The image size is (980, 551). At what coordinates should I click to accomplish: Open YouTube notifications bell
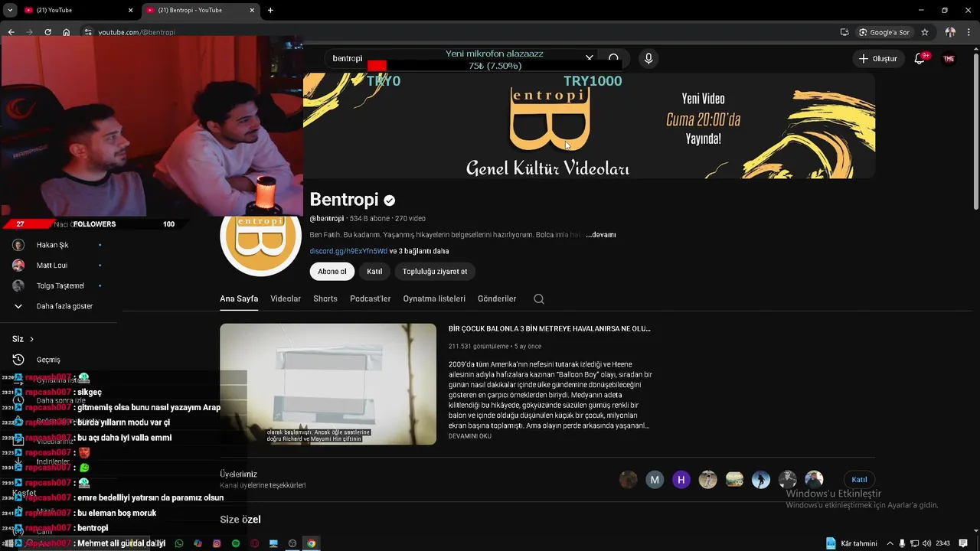pyautogui.click(x=920, y=58)
